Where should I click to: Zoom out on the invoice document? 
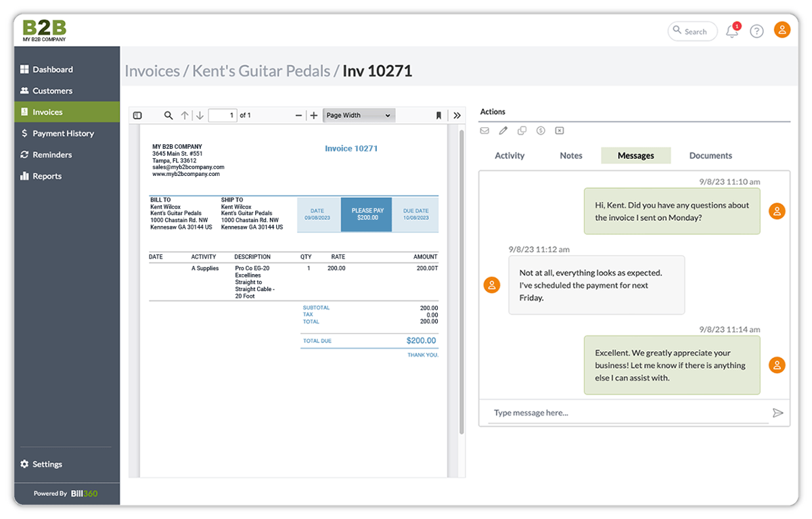click(298, 115)
